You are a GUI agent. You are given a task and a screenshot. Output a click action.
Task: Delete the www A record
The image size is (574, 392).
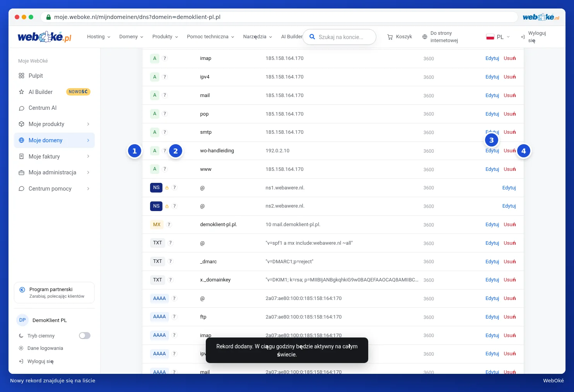[x=510, y=169]
